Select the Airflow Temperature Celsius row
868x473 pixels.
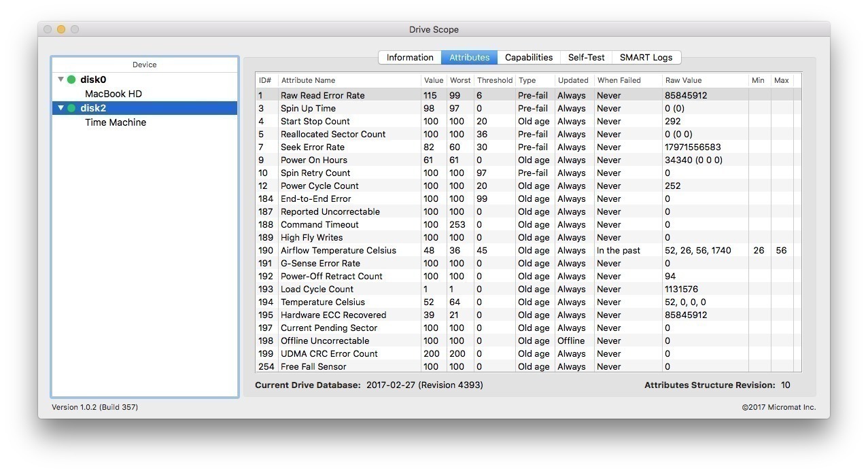[338, 250]
